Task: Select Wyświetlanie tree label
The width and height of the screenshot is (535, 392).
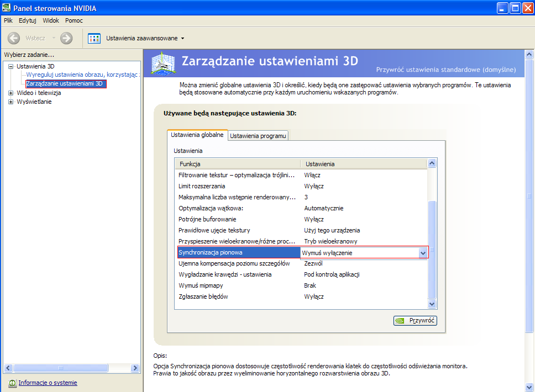Action: click(34, 102)
